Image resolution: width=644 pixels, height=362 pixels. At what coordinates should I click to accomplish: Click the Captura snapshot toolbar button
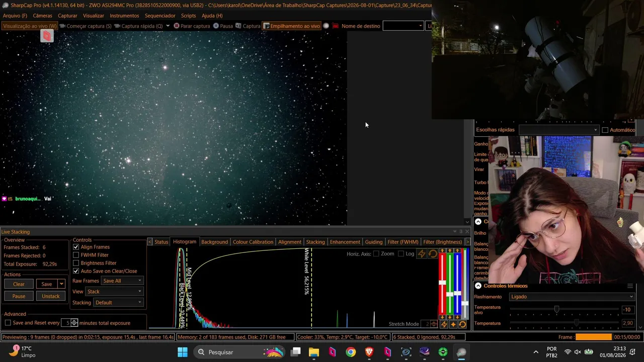248,26
